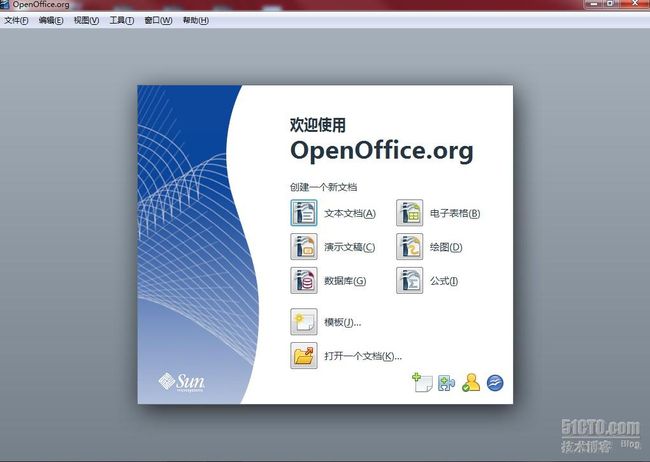The height and width of the screenshot is (462, 650).
Task: Click the 数据库(G) label
Action: (345, 281)
